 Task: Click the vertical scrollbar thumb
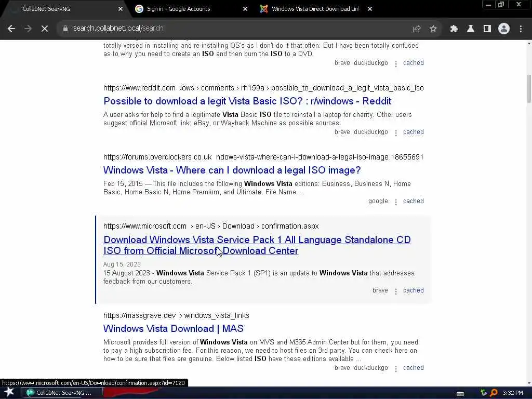click(528, 88)
